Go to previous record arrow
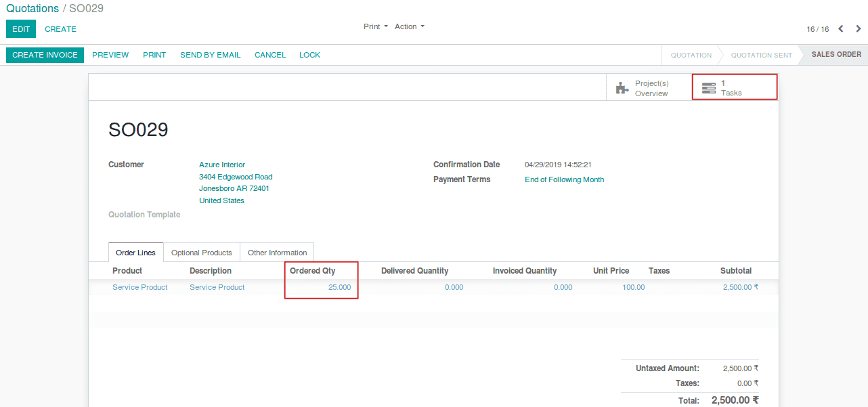Image resolution: width=868 pixels, height=407 pixels. pos(841,28)
